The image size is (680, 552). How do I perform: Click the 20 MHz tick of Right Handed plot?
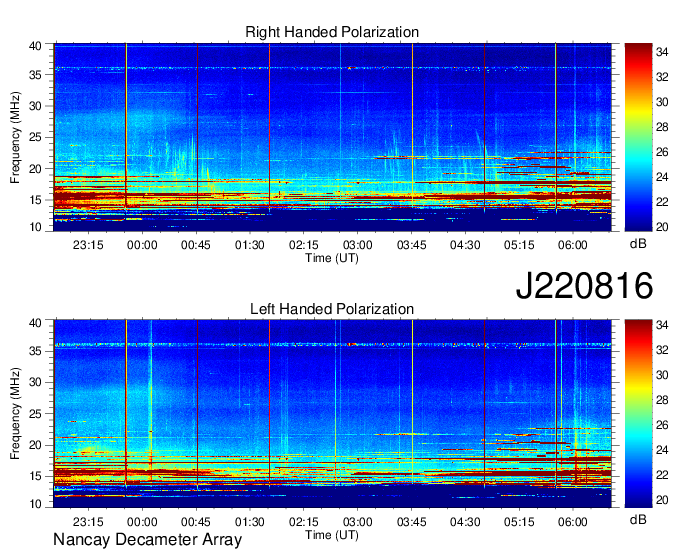35,169
